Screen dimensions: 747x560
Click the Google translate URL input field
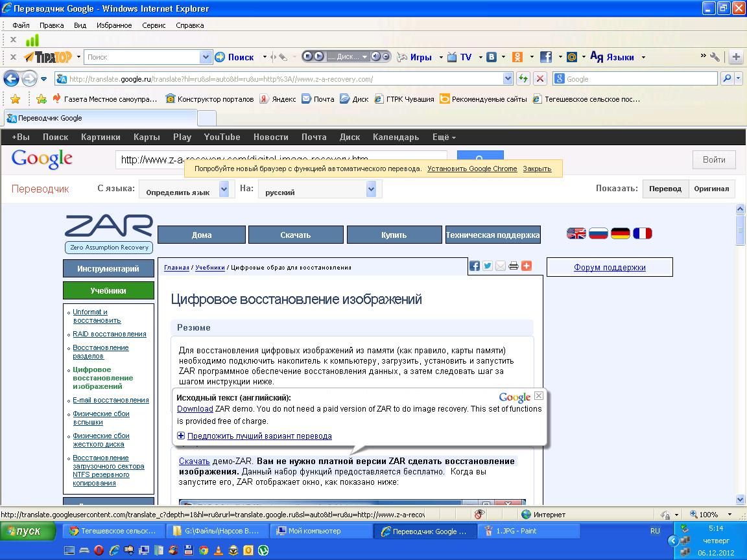click(281, 159)
